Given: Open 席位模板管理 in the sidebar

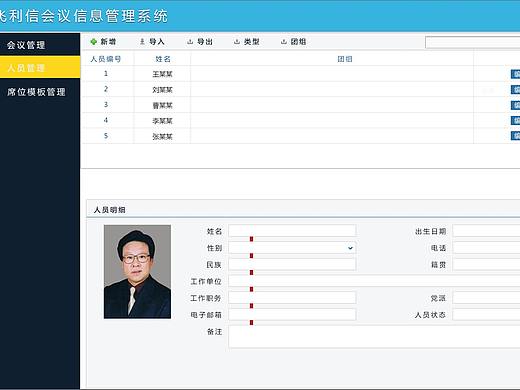Looking at the screenshot, I should [40, 92].
